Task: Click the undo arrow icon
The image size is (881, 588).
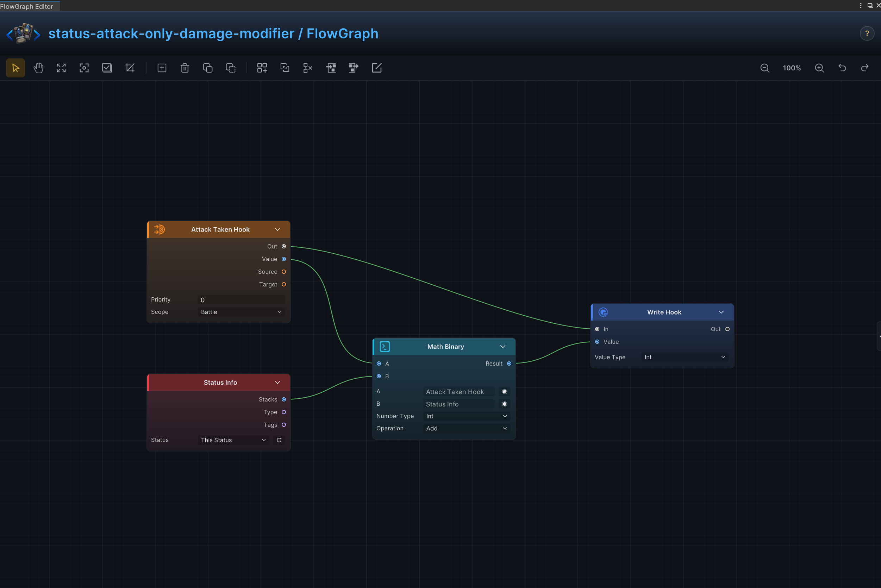Action: click(x=842, y=68)
